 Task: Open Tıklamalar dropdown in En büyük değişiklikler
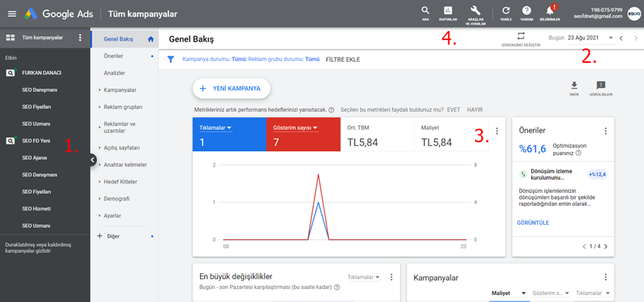point(364,277)
